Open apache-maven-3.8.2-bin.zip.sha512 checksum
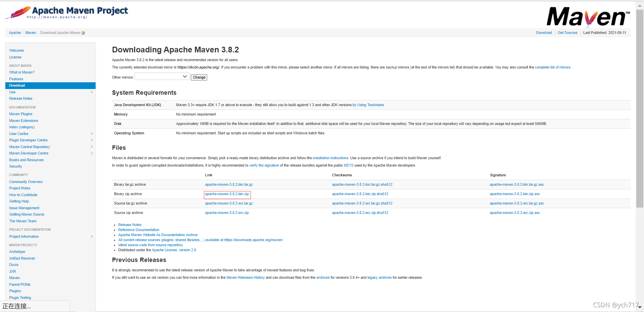 click(x=360, y=194)
